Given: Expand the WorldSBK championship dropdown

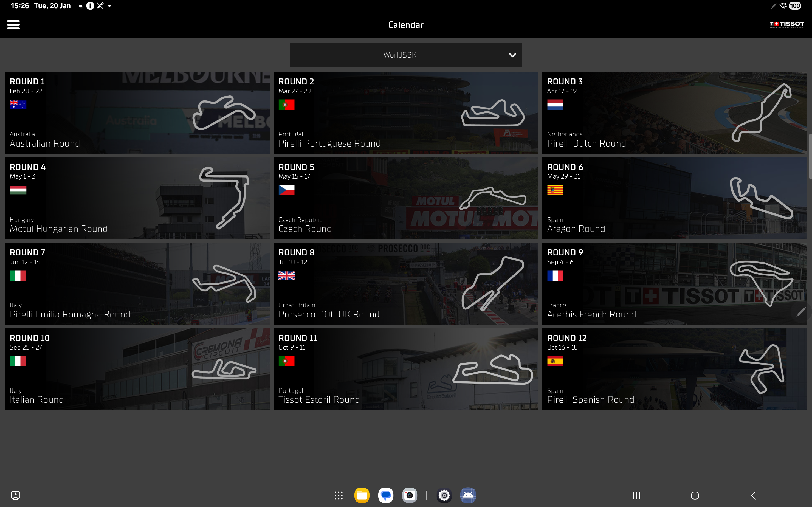Looking at the screenshot, I should point(405,55).
